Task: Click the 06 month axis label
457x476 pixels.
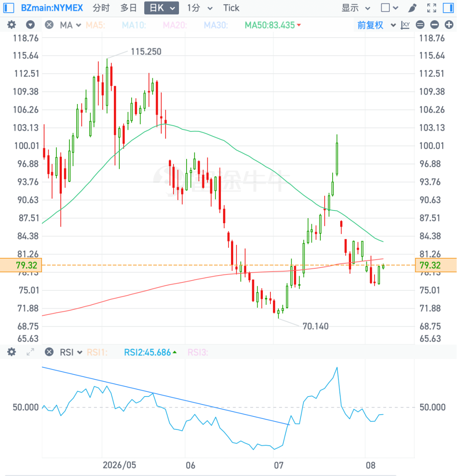Action: pyautogui.click(x=190, y=465)
